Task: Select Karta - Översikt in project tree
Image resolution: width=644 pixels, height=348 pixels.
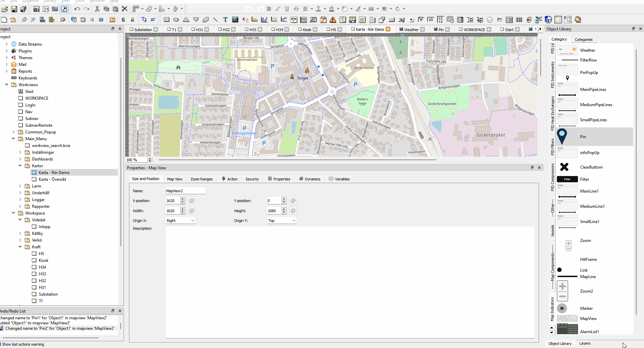Action: click(52, 179)
